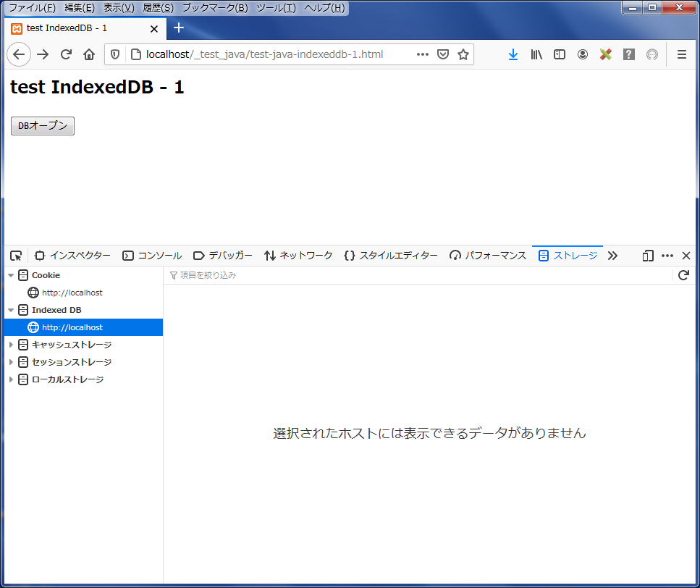Click the 選択されたホストには表示できるデータがありません message
700x588 pixels.
429,433
